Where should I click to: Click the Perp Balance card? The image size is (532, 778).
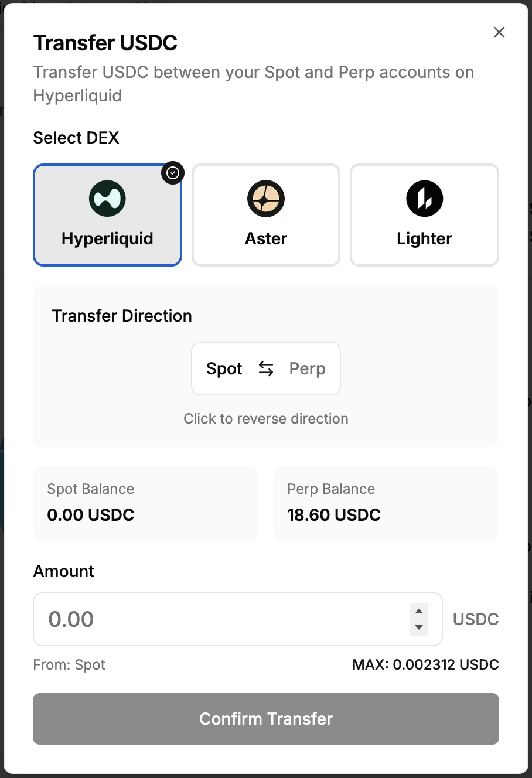pos(386,503)
